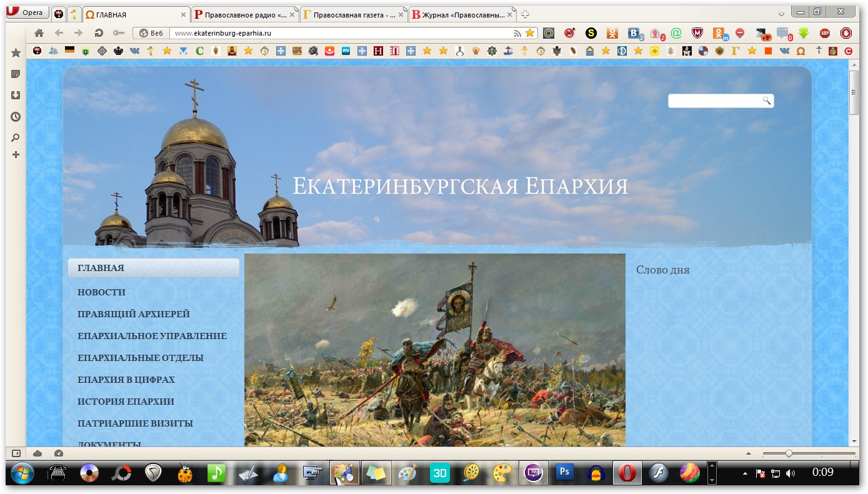Image resolution: width=868 pixels, height=494 pixels.
Task: Open the closed tabs dropdown arrow
Action: coord(781,14)
